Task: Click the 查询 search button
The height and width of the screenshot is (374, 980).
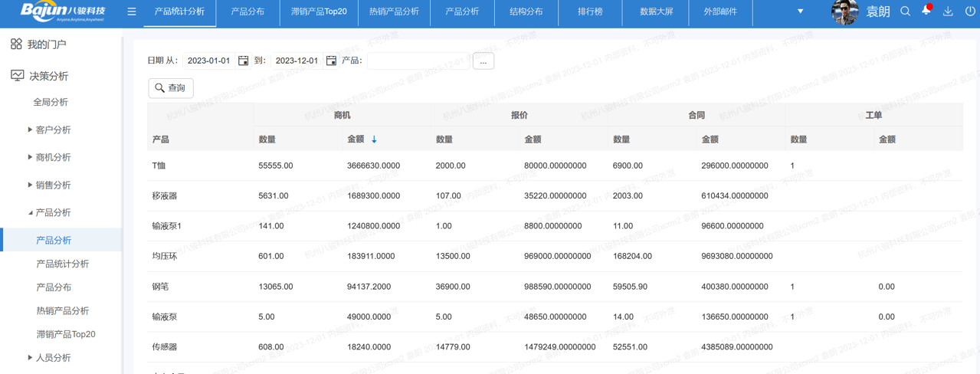Action: click(x=171, y=88)
